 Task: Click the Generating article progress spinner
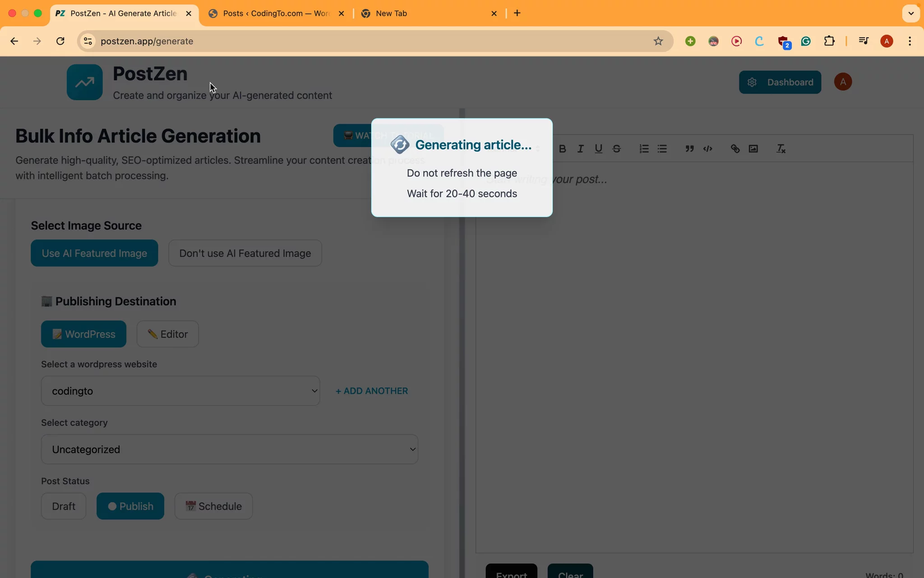400,144
